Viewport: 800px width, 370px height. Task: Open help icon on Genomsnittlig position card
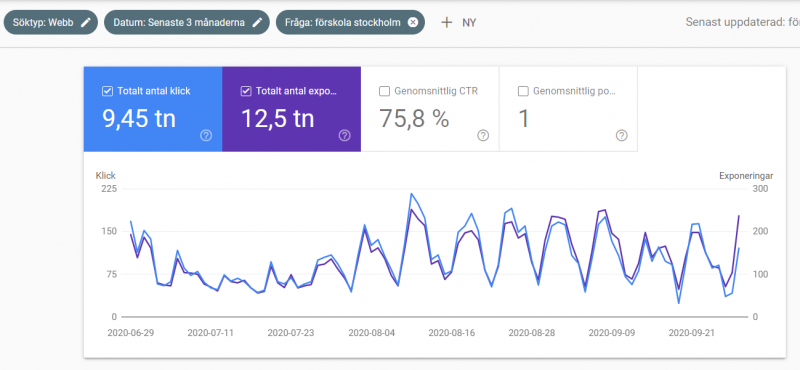click(x=621, y=136)
